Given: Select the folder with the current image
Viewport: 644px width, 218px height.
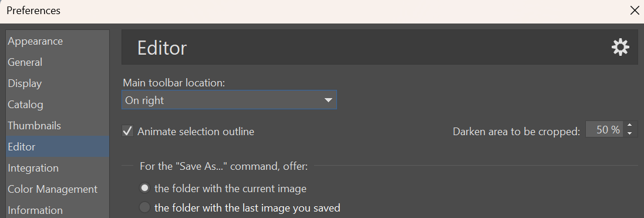Looking at the screenshot, I should (144, 189).
